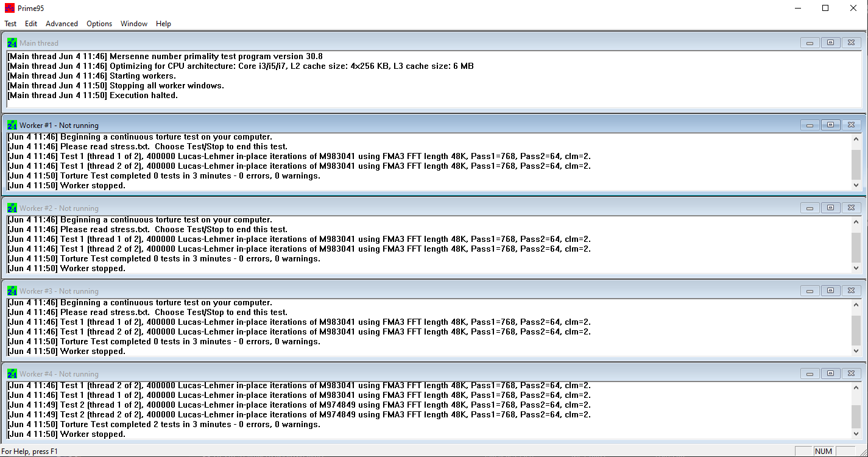This screenshot has height=457, width=868.
Task: Click 'Worker stopped.' line in Worker #4
Action: (66, 434)
